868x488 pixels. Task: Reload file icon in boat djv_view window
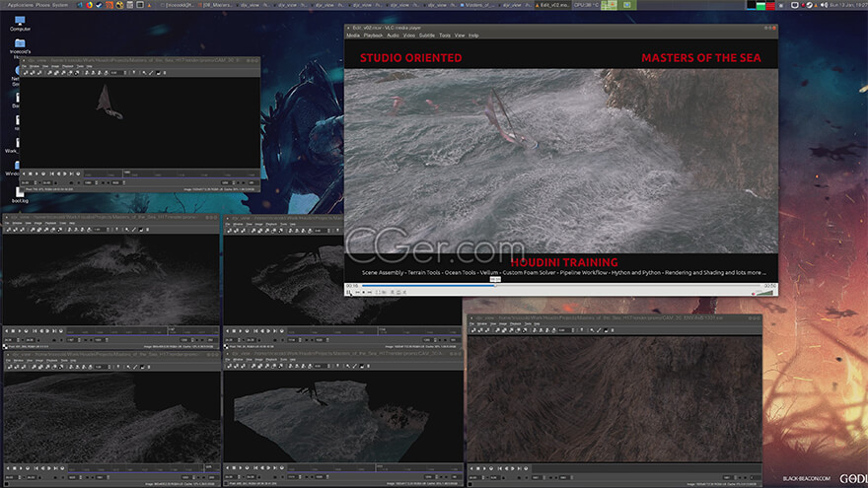point(33,73)
